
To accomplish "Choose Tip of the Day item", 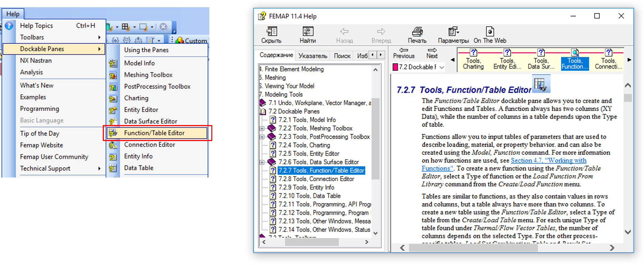I will coord(40,134).
